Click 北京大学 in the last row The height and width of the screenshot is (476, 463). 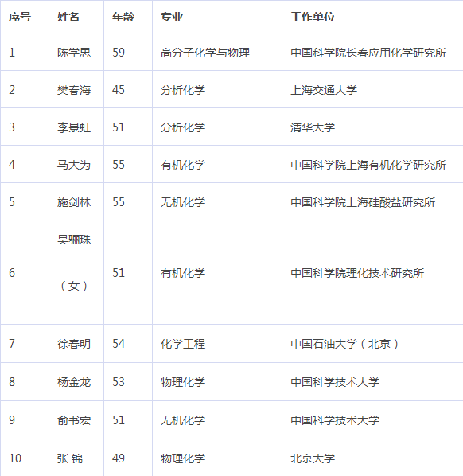[x=313, y=458]
